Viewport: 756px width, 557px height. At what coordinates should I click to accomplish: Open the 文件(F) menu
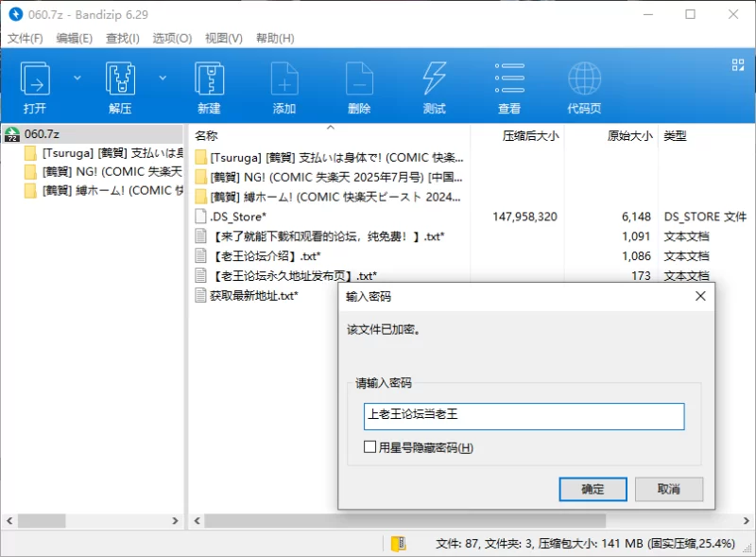pyautogui.click(x=26, y=38)
